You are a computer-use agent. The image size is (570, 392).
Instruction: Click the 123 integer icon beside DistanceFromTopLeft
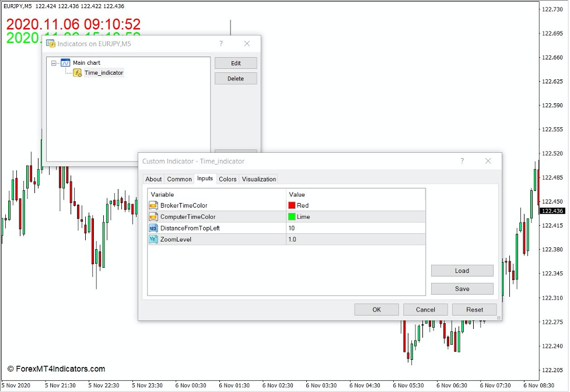coord(153,228)
